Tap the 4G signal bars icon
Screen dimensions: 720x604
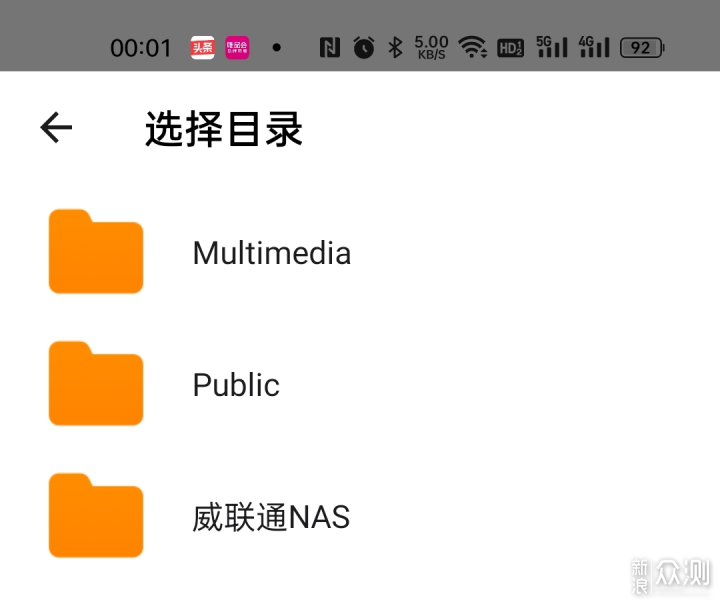[x=594, y=47]
